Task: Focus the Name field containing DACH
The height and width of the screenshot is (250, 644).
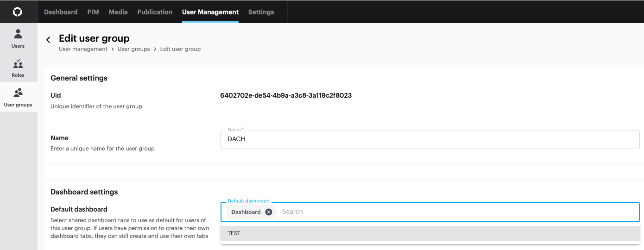Action: pos(430,139)
